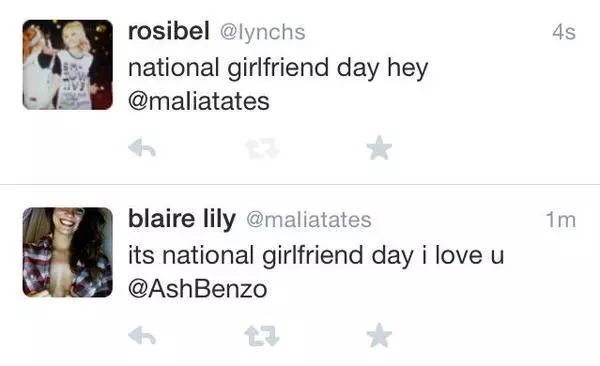Open tweet text 'its national girlfriend day i love u'
Screen dimensions: 600x366
tap(316, 256)
